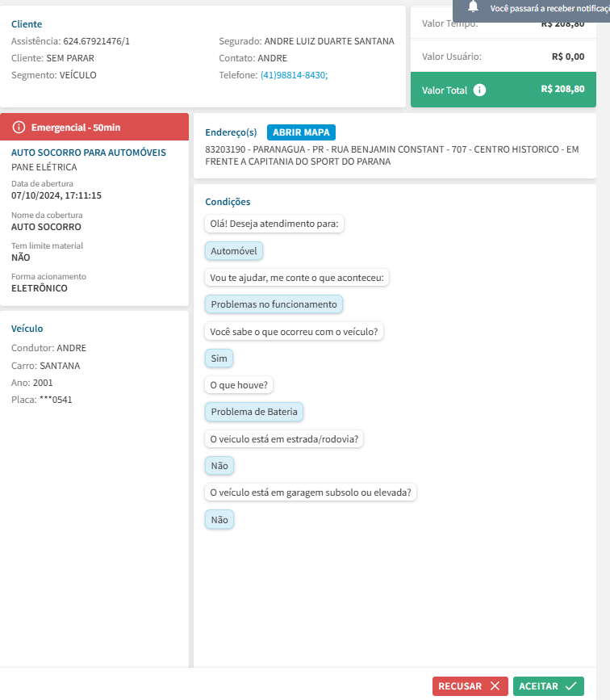The height and width of the screenshot is (700, 610).
Task: Select the Problemas no funcionamento chip
Action: click(x=274, y=304)
